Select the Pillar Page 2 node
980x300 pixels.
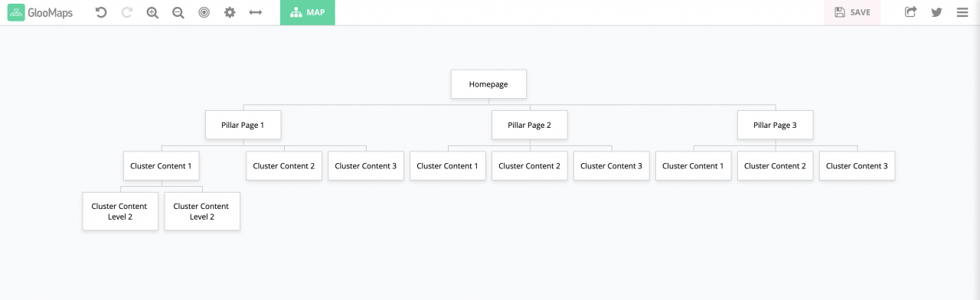tap(530, 125)
